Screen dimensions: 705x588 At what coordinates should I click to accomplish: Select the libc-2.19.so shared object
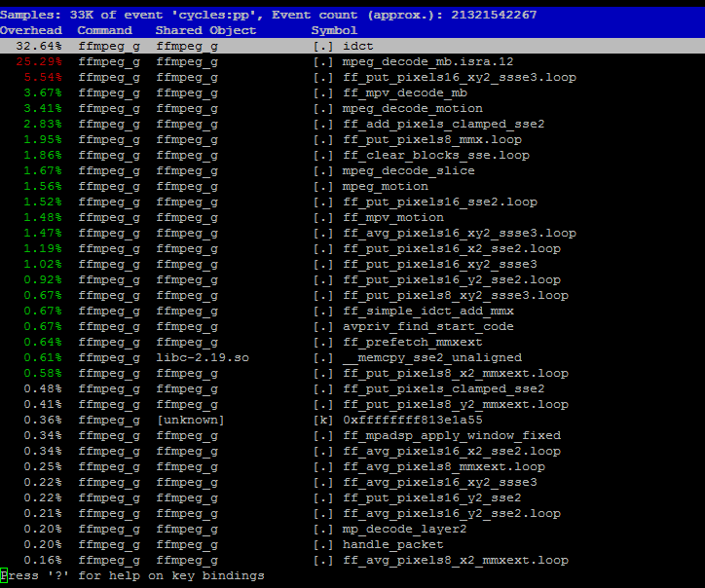pyautogui.click(x=203, y=357)
